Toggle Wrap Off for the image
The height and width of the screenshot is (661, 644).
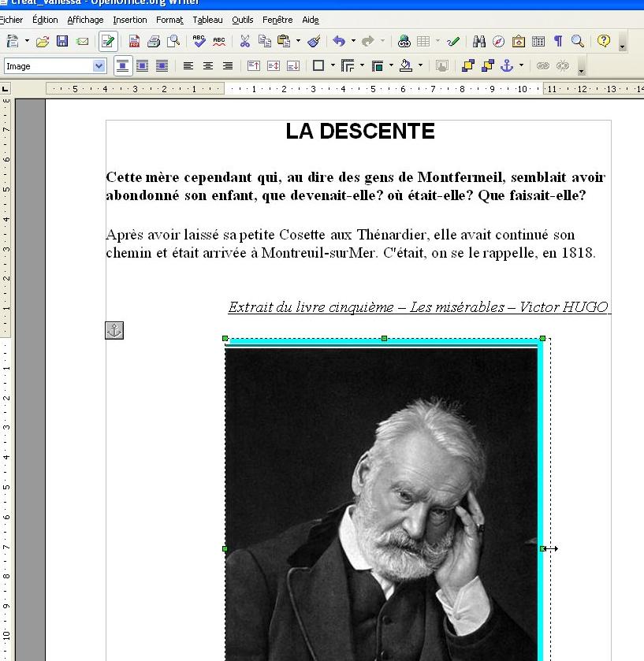[123, 66]
